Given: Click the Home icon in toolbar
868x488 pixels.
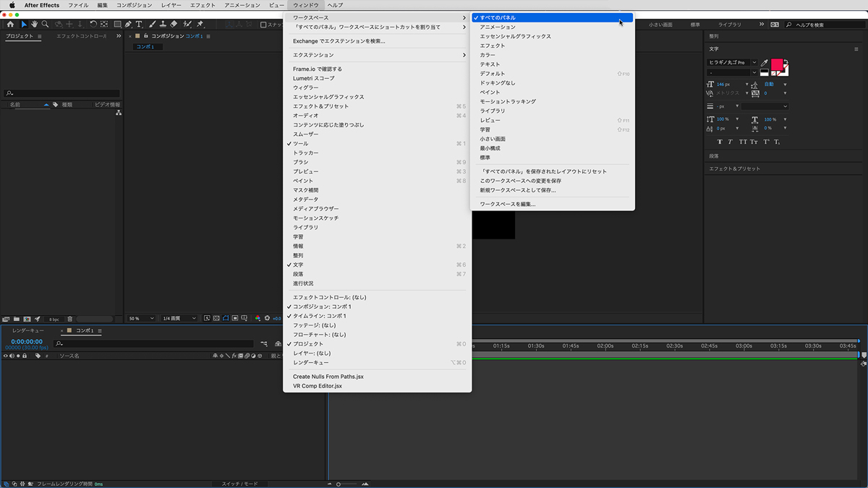Looking at the screenshot, I should click(10, 25).
